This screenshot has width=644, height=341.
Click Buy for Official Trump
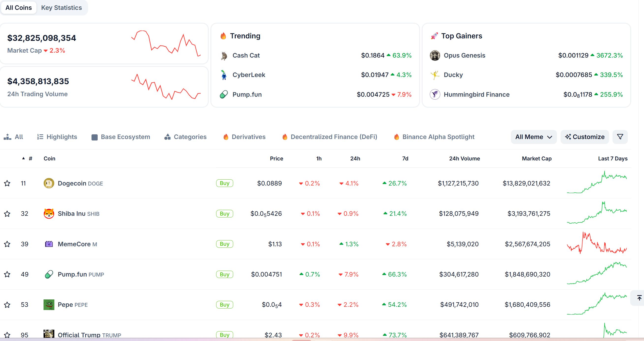click(225, 335)
